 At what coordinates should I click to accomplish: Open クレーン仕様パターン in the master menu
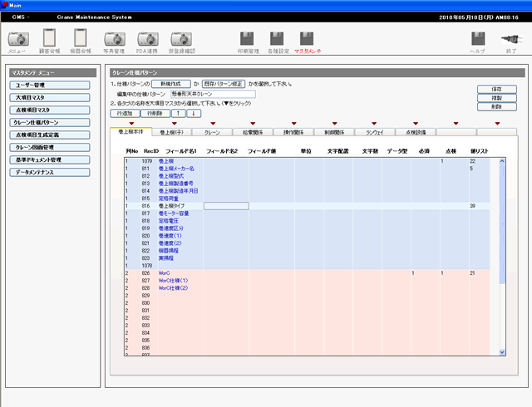50,122
